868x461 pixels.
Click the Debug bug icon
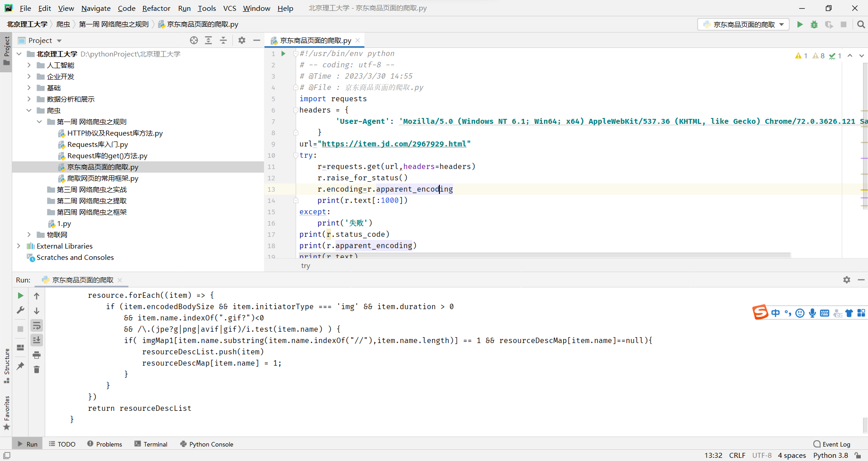coord(814,24)
